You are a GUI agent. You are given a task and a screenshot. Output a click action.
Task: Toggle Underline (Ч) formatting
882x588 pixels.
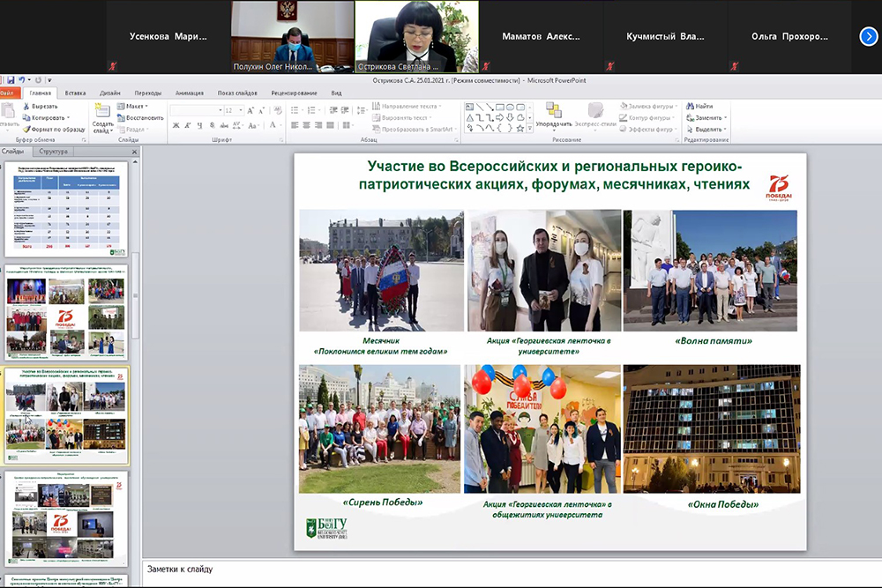pyautogui.click(x=199, y=125)
